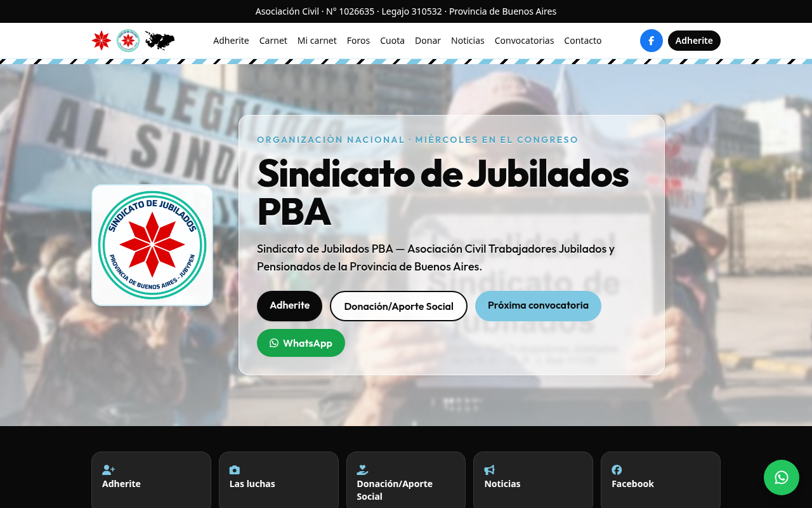The width and height of the screenshot is (812, 508).
Task: Open the floating WhatsApp chat bubble
Action: [x=782, y=478]
